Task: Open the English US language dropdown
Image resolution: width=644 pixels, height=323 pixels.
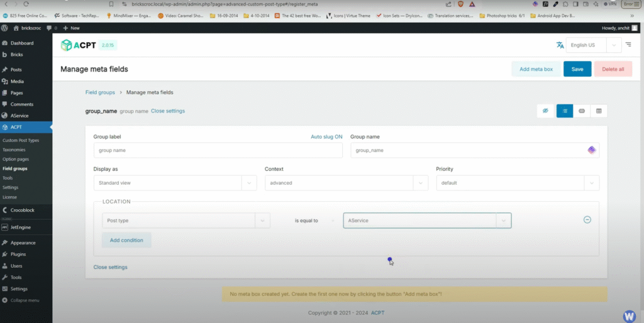Action: pyautogui.click(x=594, y=45)
